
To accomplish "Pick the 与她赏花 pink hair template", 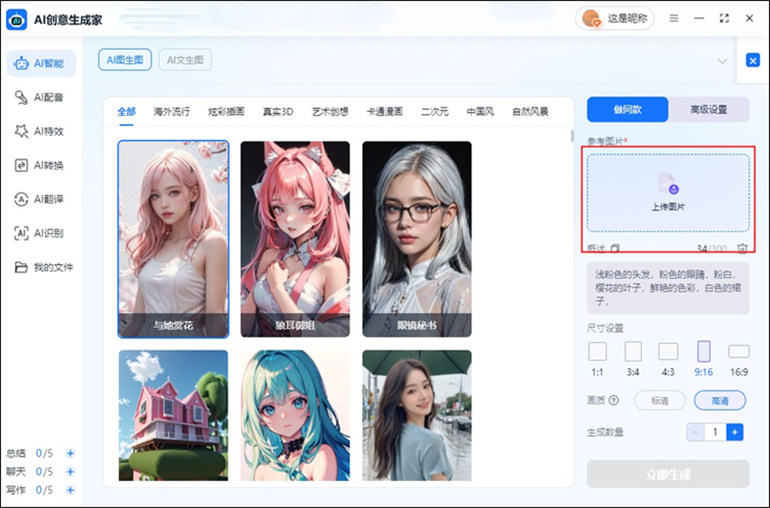I will point(173,239).
